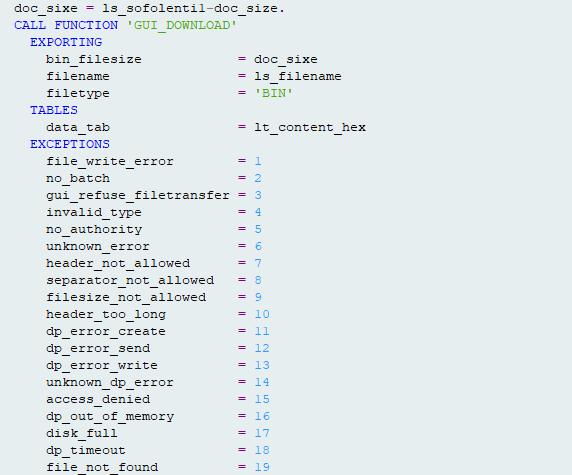Click the bin_filesize parameter
Viewport: 572px width, 475px height.
94,59
